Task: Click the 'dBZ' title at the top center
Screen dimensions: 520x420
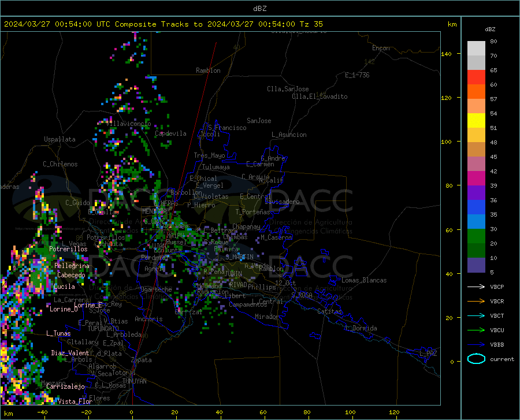Action: point(259,9)
